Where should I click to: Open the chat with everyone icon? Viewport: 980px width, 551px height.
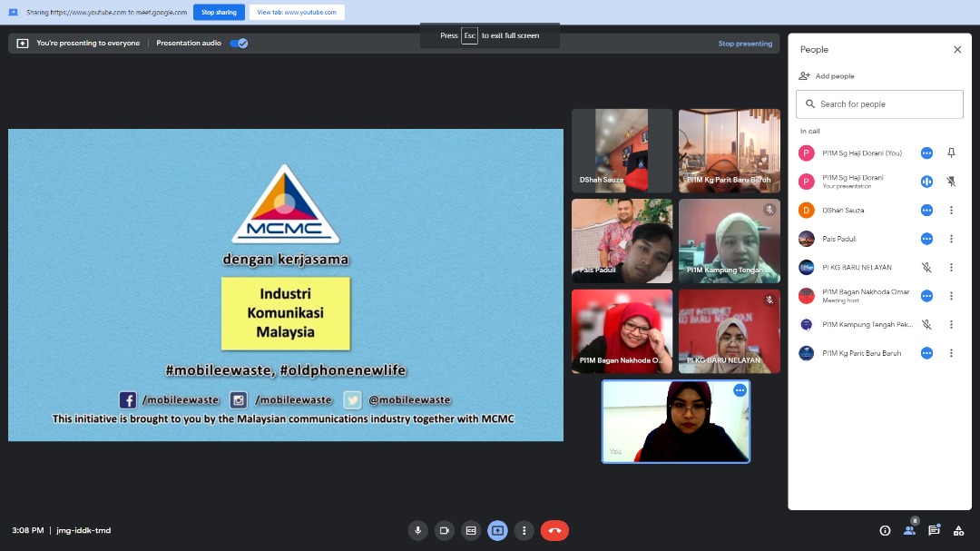click(934, 530)
